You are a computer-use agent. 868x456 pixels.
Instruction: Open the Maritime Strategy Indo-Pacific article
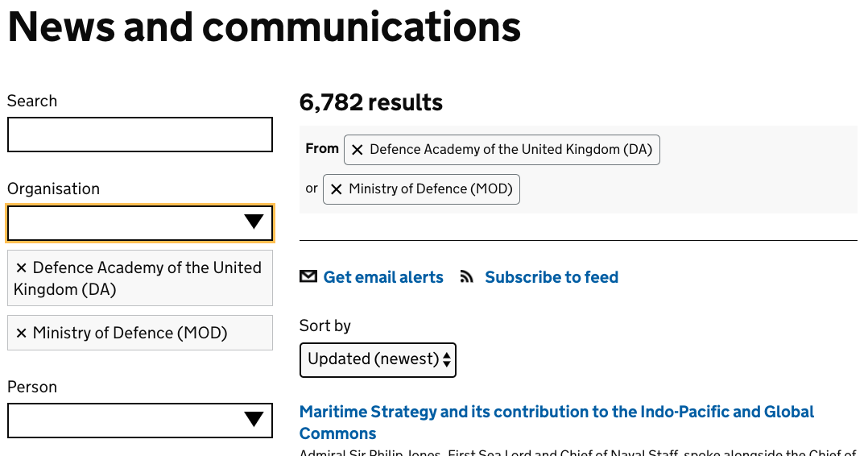click(x=556, y=412)
